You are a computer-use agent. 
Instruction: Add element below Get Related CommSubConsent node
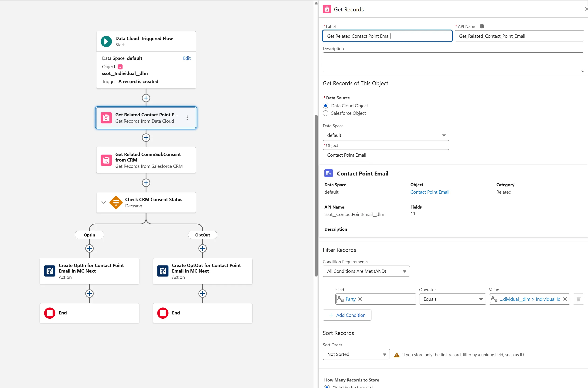(146, 183)
